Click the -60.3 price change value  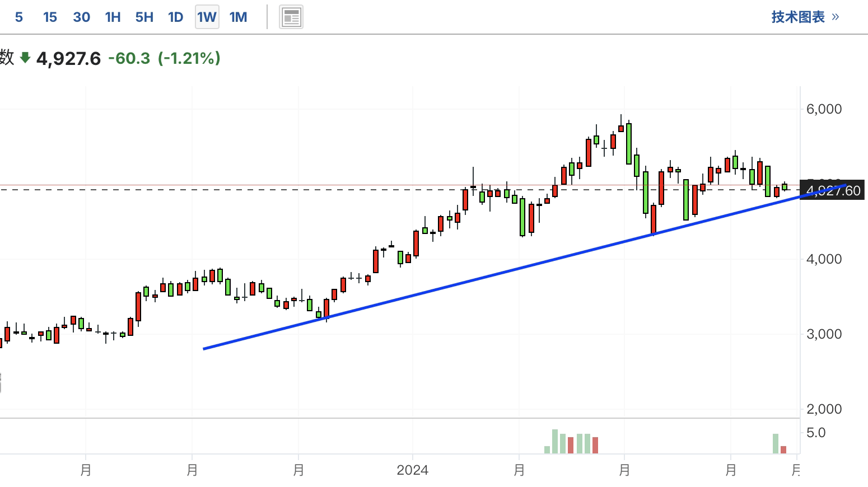[129, 58]
